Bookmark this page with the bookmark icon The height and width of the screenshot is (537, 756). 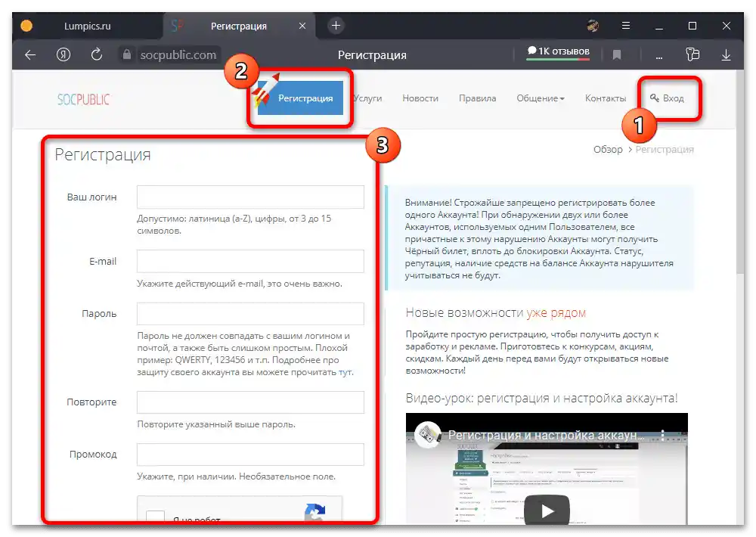click(617, 55)
